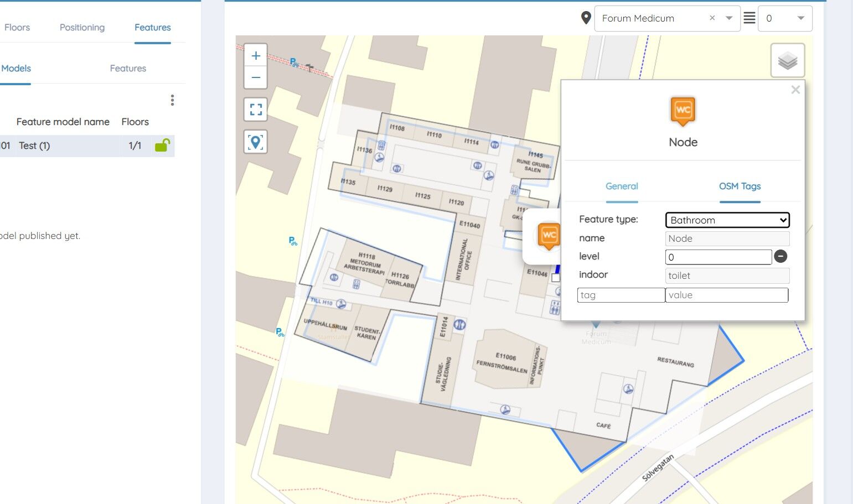The width and height of the screenshot is (853, 504).
Task: Remove the level tag row
Action: [x=780, y=256]
